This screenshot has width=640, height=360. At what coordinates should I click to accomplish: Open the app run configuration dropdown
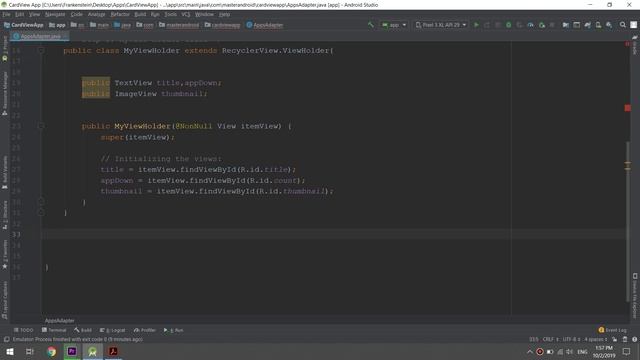(394, 25)
